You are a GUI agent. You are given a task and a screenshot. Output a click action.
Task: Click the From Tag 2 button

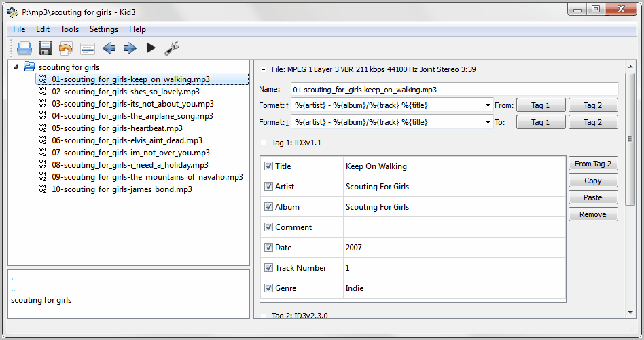(593, 164)
